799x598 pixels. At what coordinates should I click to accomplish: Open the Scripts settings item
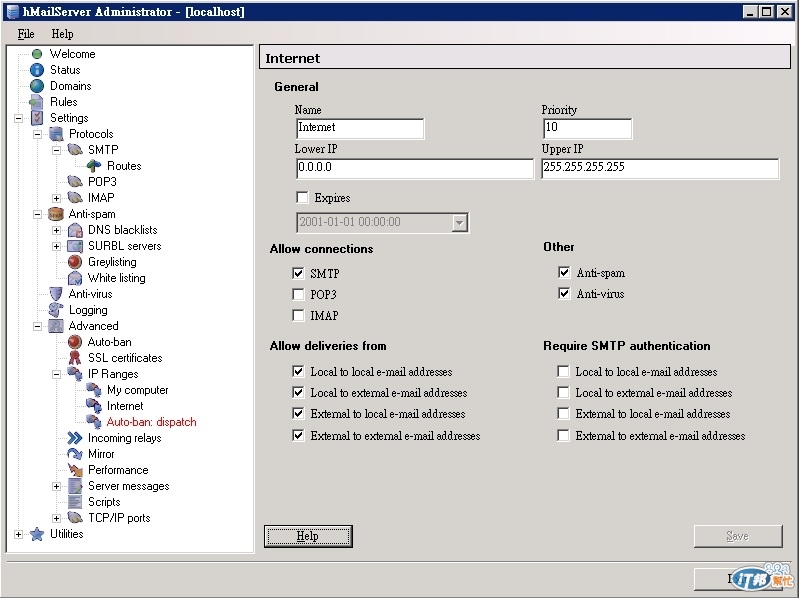(104, 502)
